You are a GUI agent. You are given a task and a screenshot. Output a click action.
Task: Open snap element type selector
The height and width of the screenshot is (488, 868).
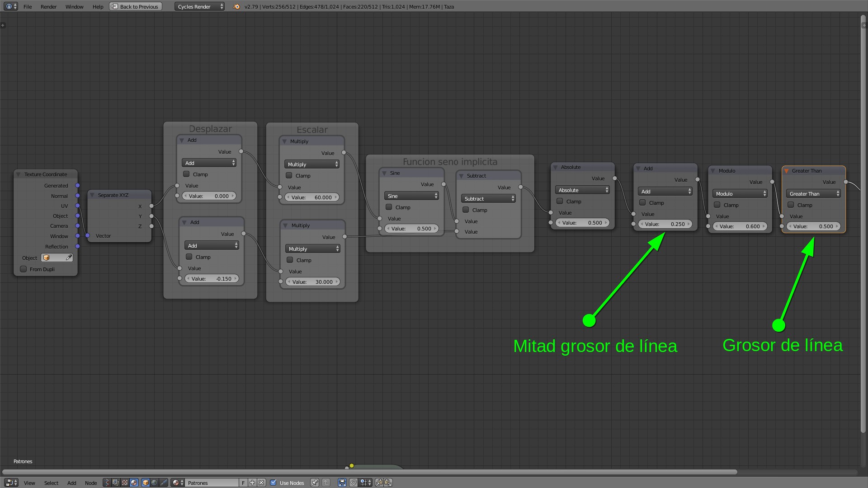click(366, 483)
